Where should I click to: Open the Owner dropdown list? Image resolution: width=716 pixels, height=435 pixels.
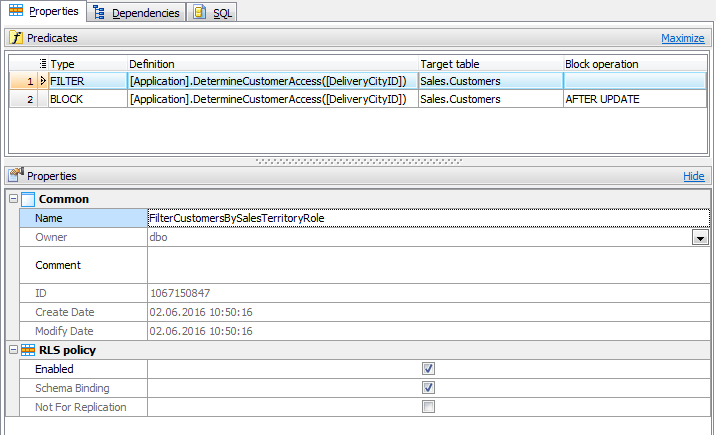coord(700,238)
